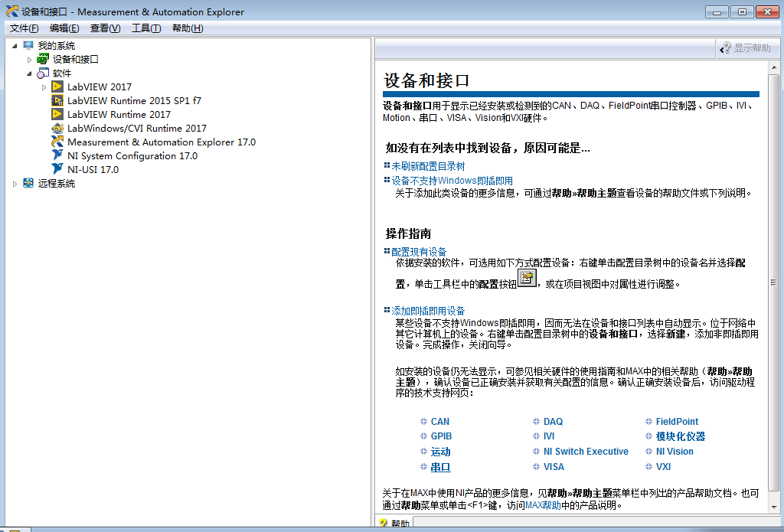Select 设备和接口 in the tree

(76, 59)
